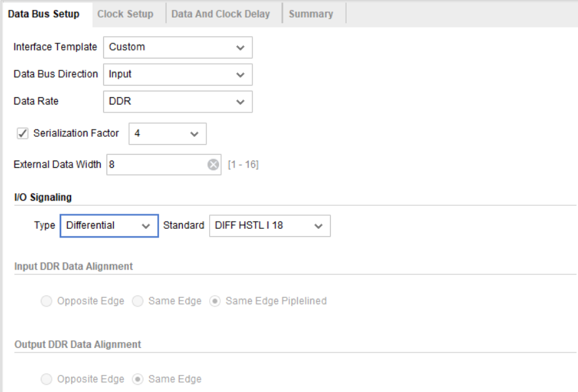
Task: Open the Data Bus Direction dropdown
Action: tap(178, 74)
